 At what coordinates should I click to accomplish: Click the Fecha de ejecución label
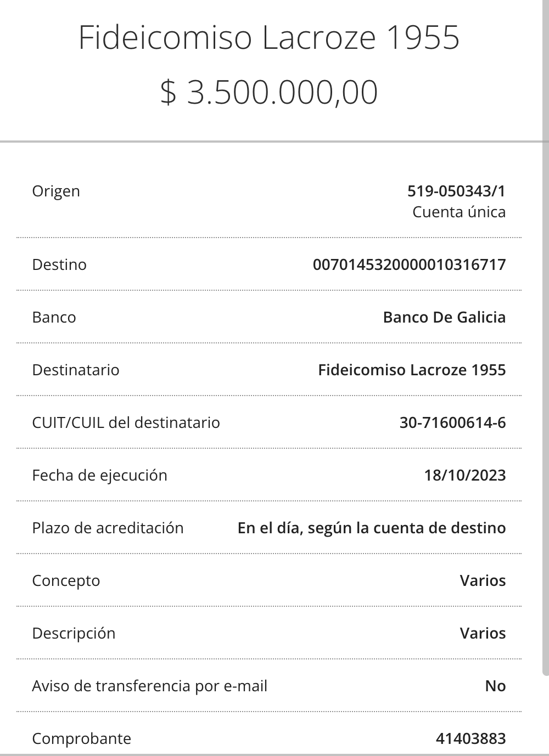pos(99,475)
